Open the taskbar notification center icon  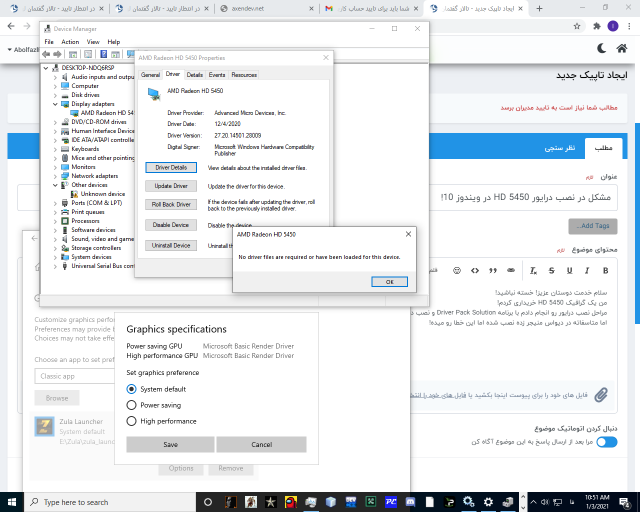pos(624,502)
